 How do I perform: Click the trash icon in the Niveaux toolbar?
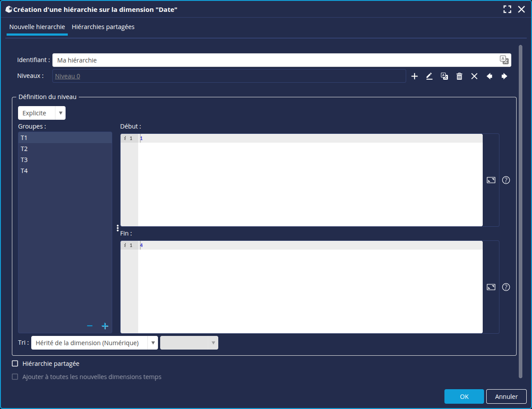point(459,76)
